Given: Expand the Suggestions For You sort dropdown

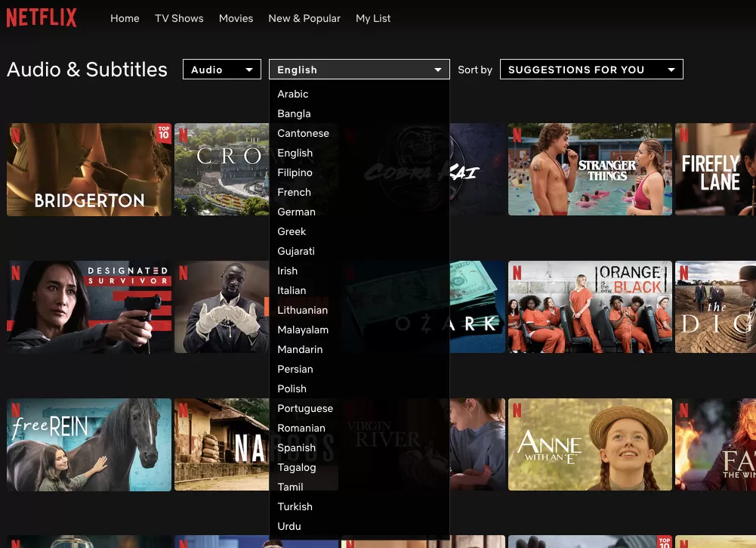Looking at the screenshot, I should pyautogui.click(x=591, y=70).
